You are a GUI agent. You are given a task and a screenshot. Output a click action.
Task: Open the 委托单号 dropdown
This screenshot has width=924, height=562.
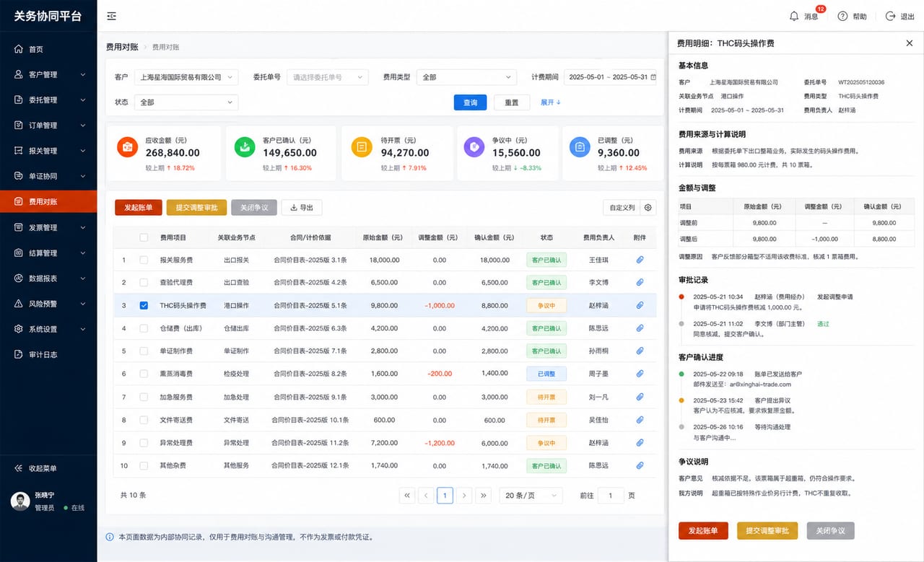pos(328,77)
